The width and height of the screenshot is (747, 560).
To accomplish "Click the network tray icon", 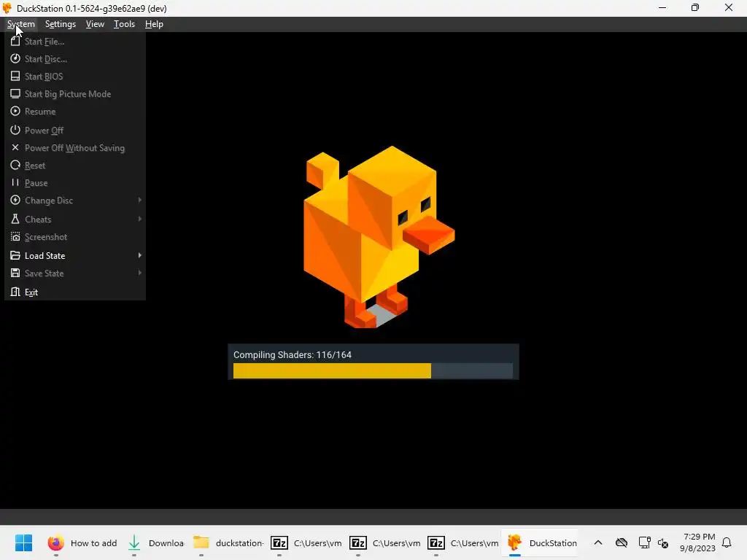I will pyautogui.click(x=644, y=542).
